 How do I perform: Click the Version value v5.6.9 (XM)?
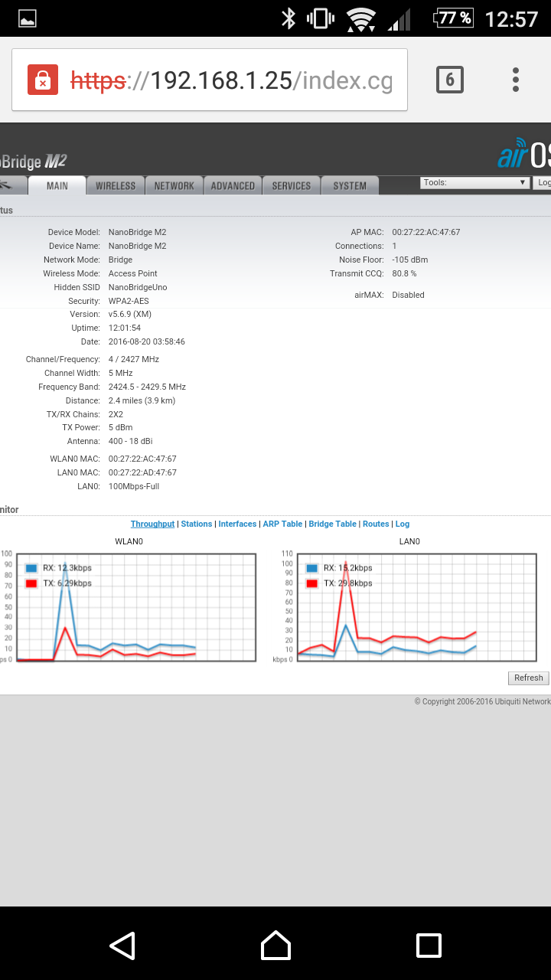point(130,314)
